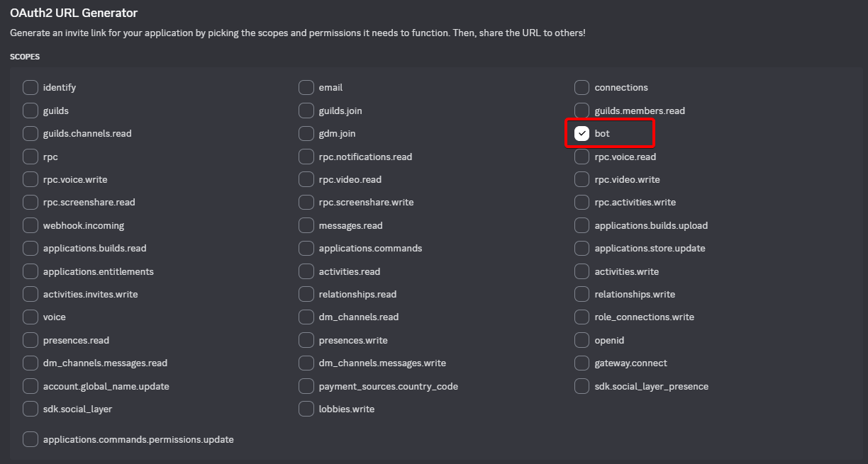Enable the gdm.join scope
Viewport: 868px width, 464px height.
tap(306, 133)
